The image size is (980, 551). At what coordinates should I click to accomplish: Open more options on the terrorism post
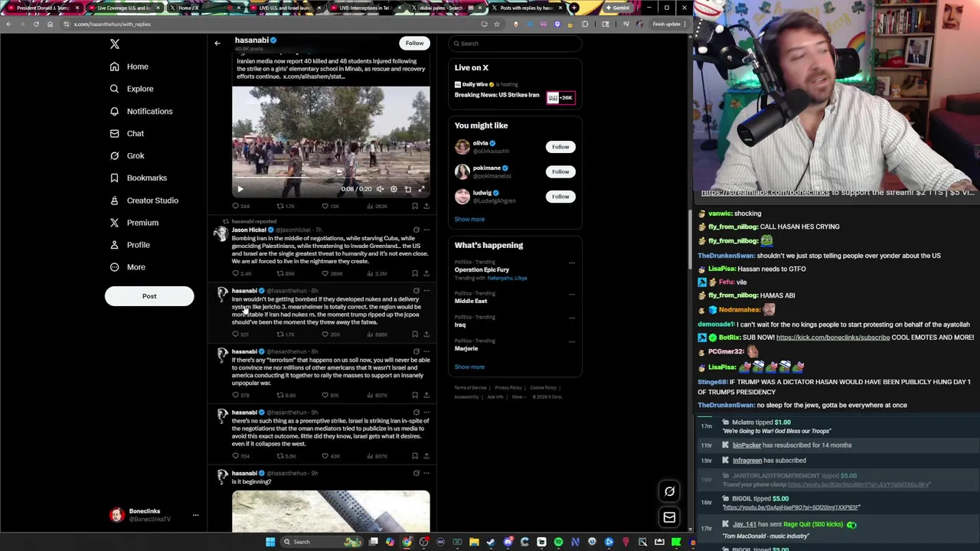[x=426, y=351]
